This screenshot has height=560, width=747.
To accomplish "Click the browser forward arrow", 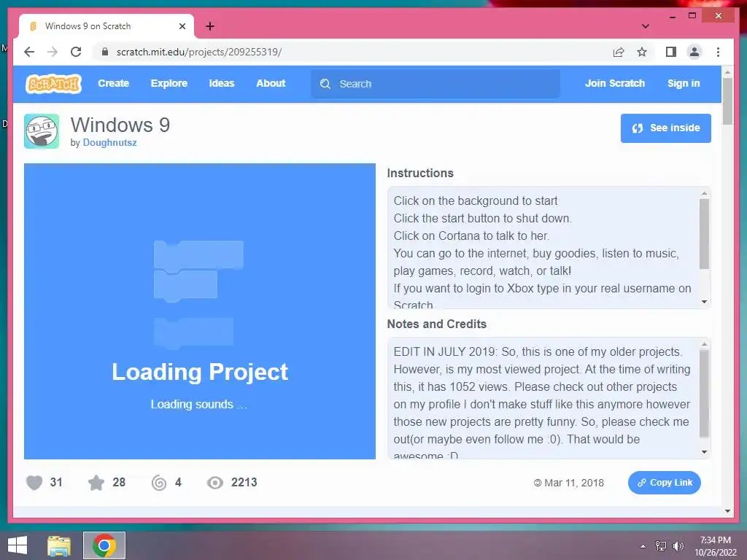I will (53, 52).
